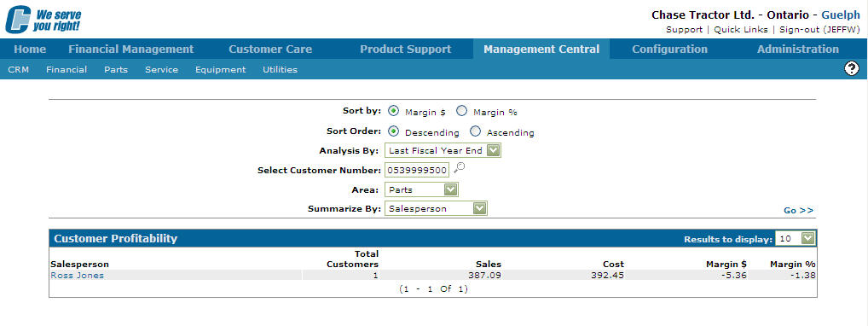
Task: Click the Select Customer Number field
Action: pyautogui.click(x=416, y=170)
